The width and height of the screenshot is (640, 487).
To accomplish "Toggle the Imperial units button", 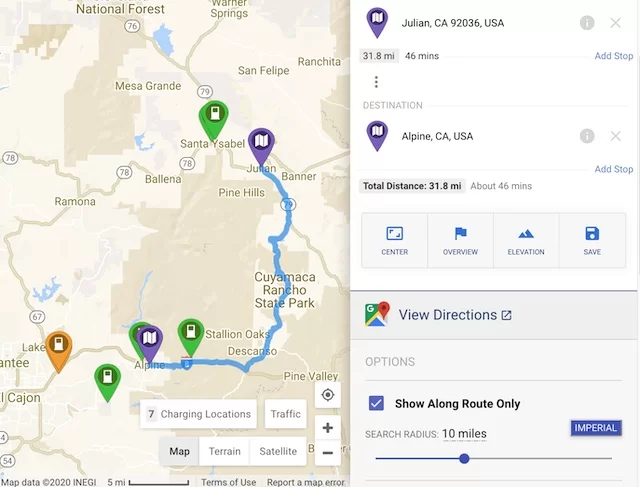I will (596, 428).
